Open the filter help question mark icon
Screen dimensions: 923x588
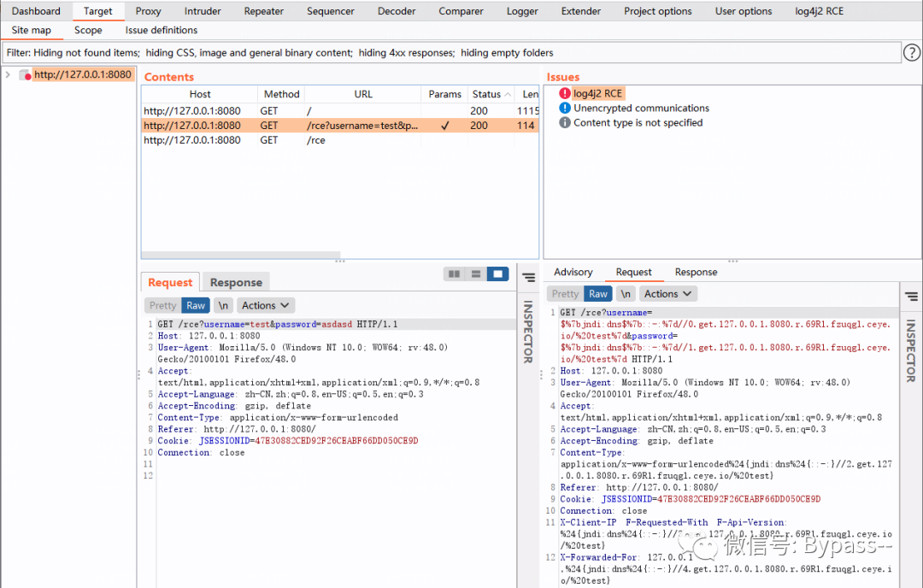pyautogui.click(x=911, y=52)
